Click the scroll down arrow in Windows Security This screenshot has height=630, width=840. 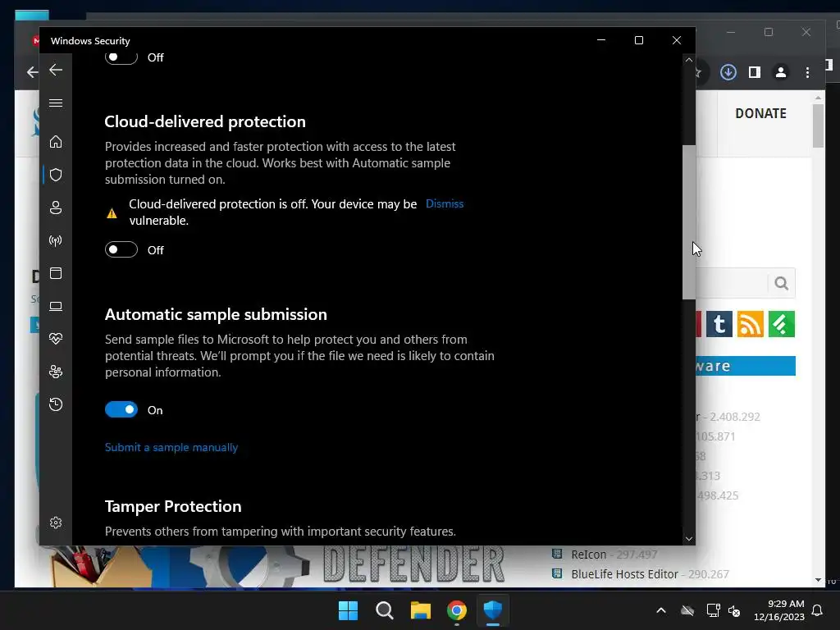tap(688, 538)
